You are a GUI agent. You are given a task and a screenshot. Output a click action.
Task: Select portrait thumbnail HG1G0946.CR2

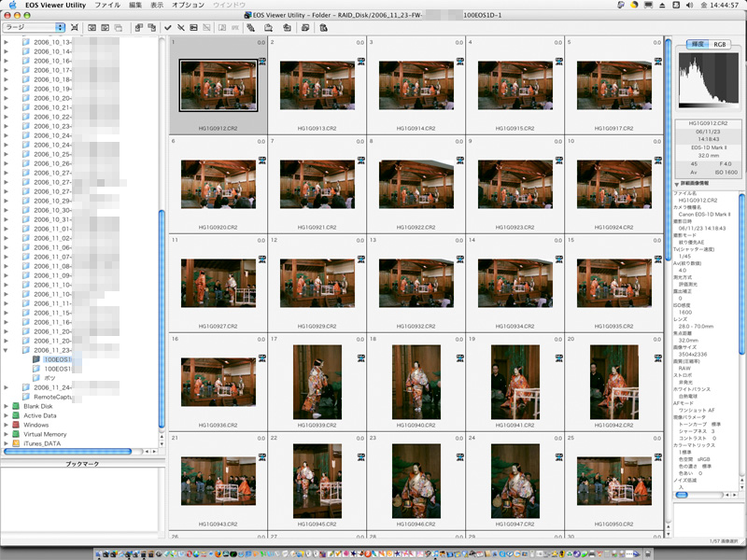pos(416,481)
